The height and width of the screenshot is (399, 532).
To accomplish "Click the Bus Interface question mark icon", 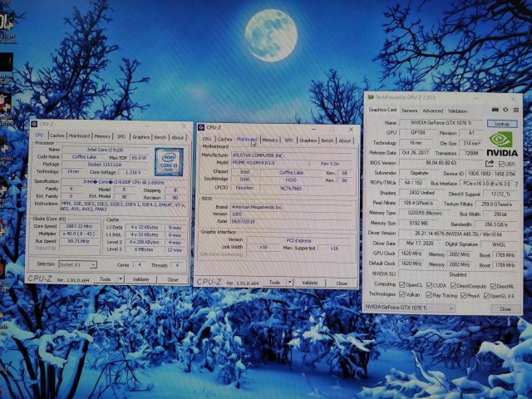I will pyautogui.click(x=515, y=182).
